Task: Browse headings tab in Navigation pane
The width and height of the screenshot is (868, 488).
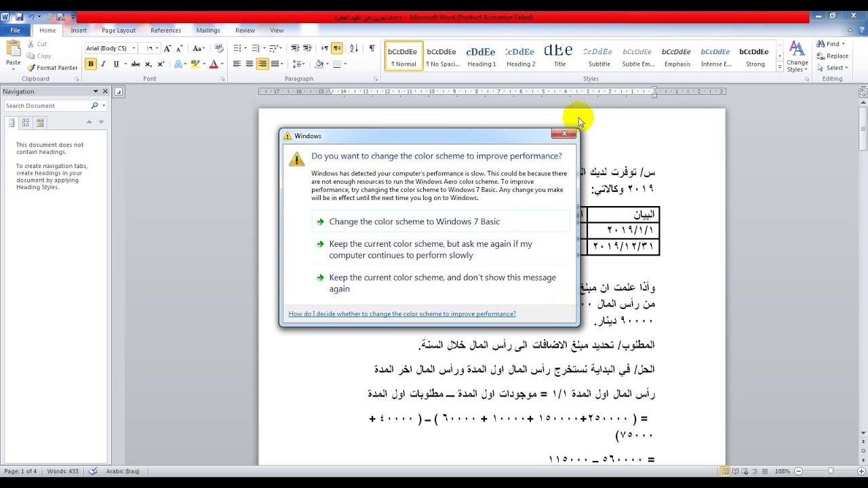Action: coord(12,122)
